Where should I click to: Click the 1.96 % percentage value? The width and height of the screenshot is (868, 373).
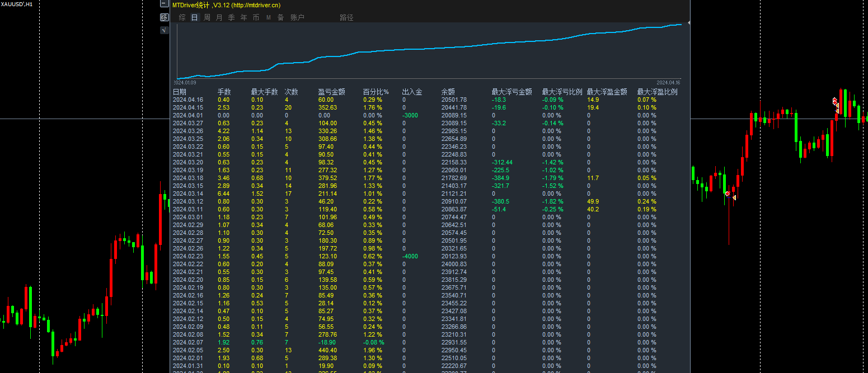pos(373,350)
